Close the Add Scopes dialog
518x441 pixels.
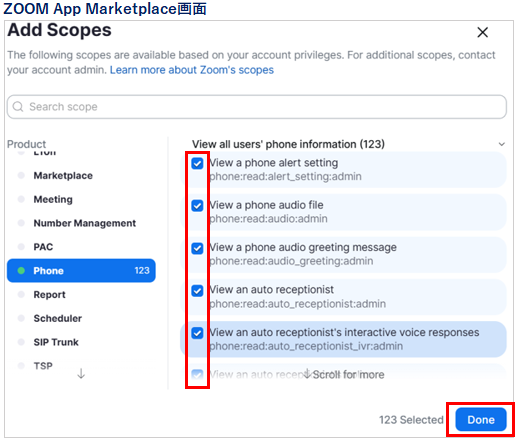tap(482, 32)
